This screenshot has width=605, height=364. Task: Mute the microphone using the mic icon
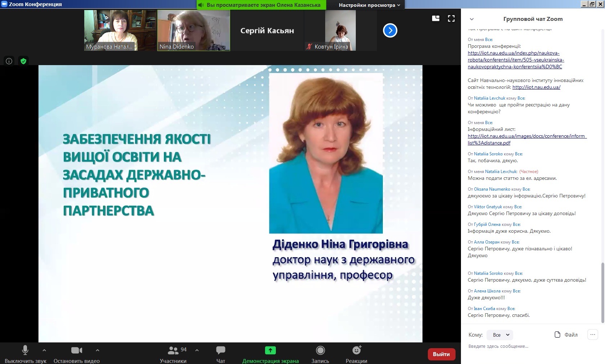click(x=25, y=350)
